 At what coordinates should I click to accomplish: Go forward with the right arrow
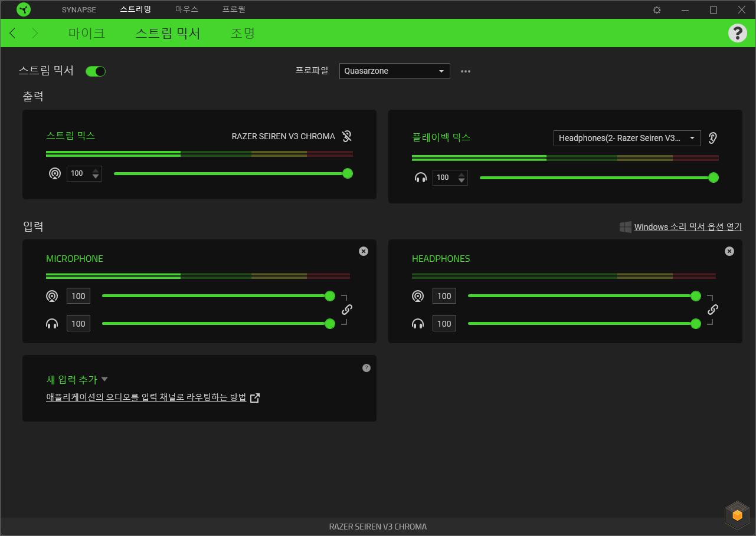[35, 33]
